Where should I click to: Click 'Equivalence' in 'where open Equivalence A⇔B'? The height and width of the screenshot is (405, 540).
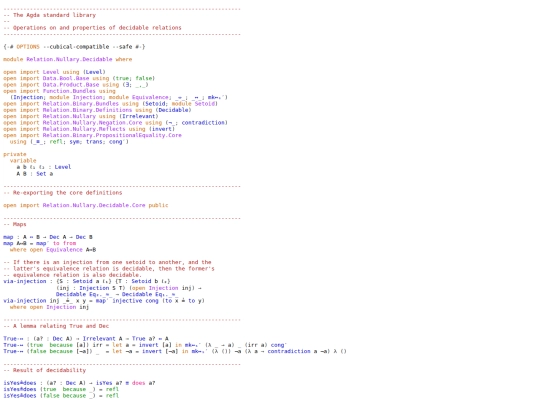tap(64, 250)
